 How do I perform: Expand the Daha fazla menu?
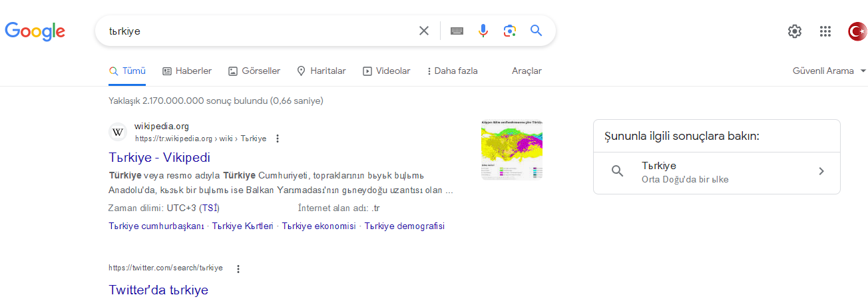[452, 71]
